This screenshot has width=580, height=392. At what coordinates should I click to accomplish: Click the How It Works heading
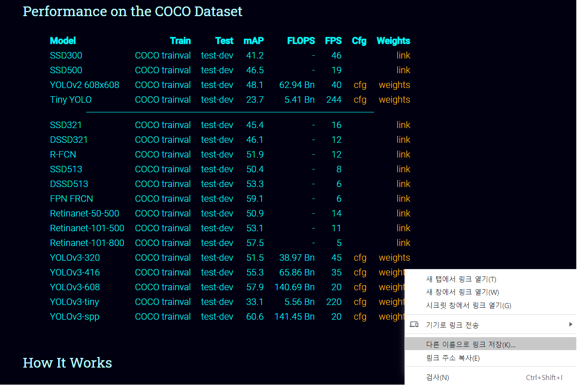[67, 363]
